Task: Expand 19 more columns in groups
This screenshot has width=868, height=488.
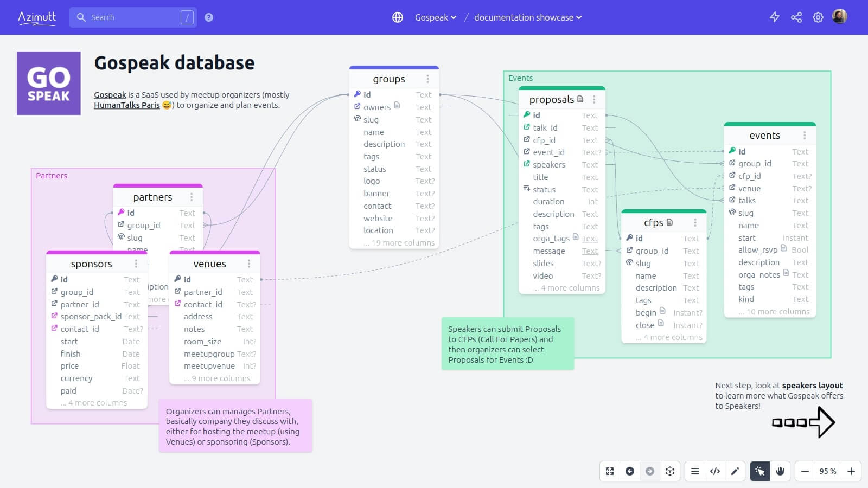Action: click(x=399, y=243)
